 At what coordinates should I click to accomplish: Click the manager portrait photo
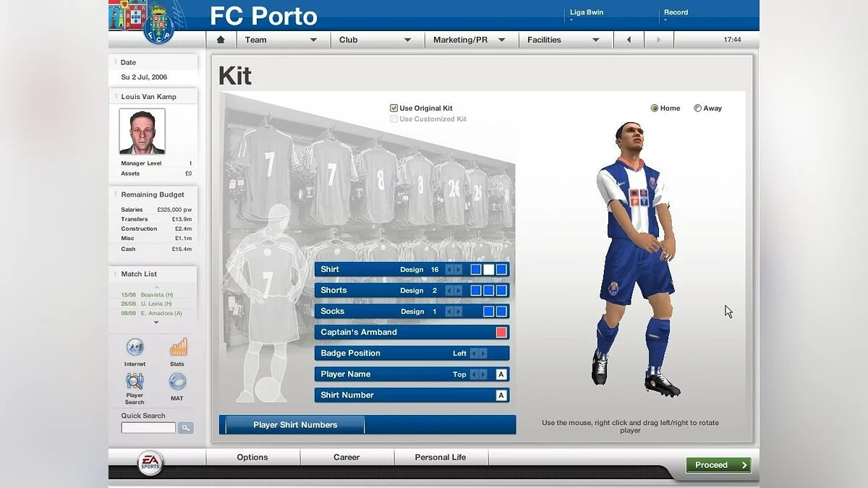point(142,131)
